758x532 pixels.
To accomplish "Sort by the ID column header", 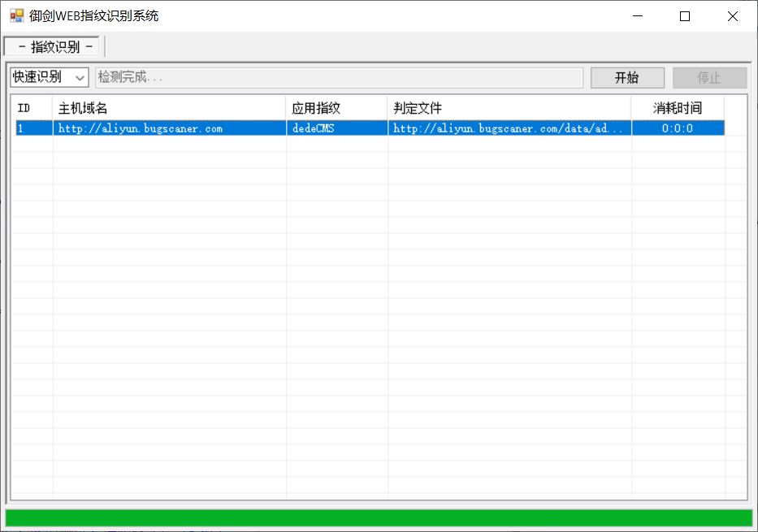I will [x=32, y=108].
